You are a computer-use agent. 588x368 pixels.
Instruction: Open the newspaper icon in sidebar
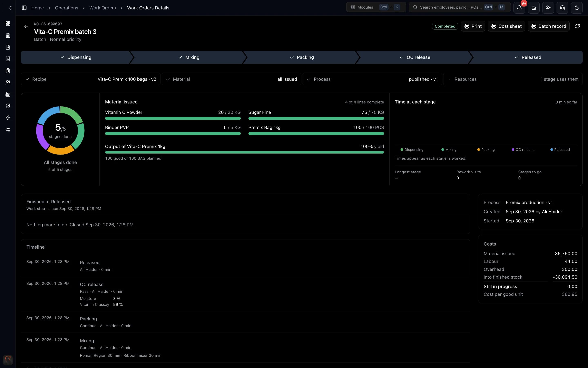[8, 94]
